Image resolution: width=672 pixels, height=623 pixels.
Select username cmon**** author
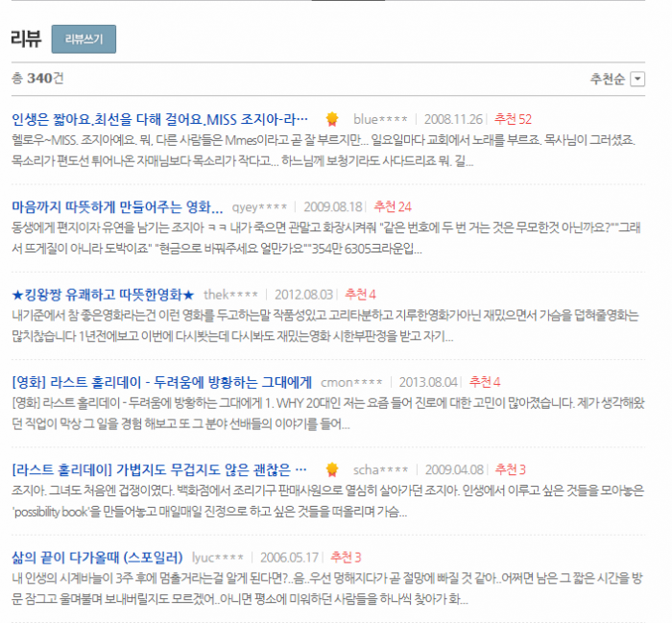point(351,383)
